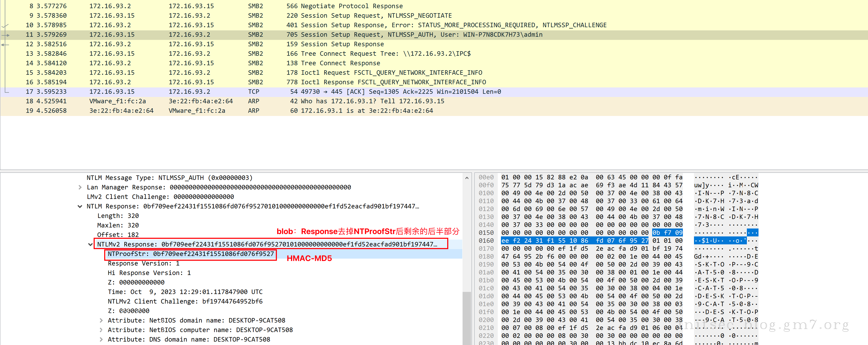Select the LMv2 Client Challenge line

160,197
